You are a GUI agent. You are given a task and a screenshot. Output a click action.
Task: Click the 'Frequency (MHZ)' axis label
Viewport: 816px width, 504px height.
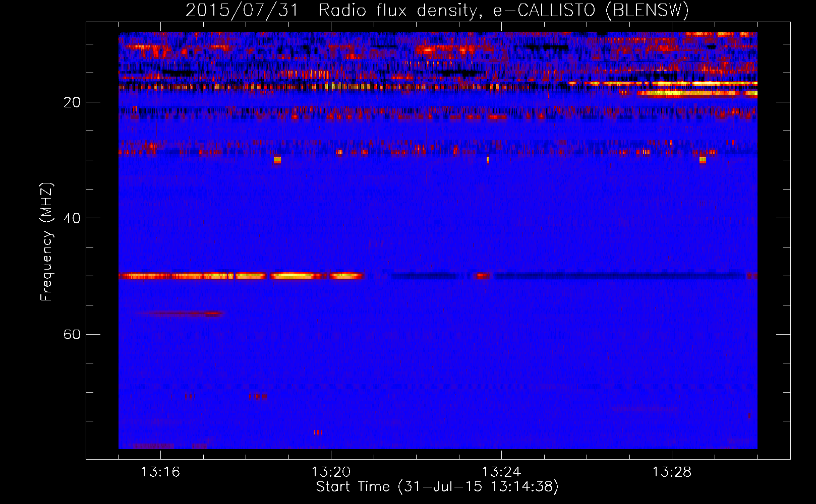pos(46,242)
